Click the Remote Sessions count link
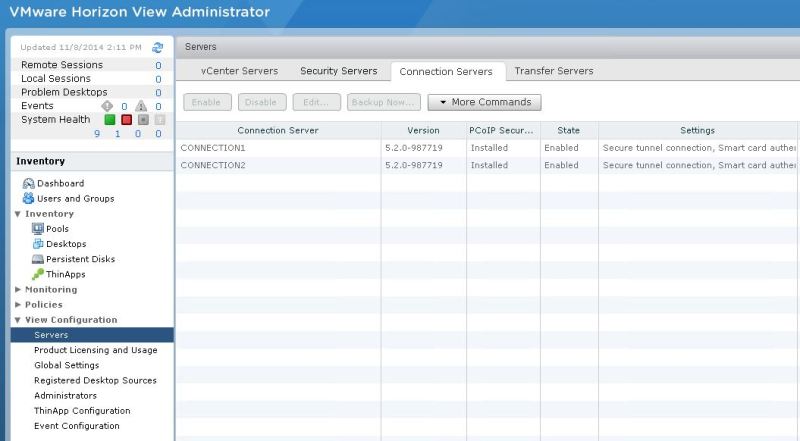This screenshot has height=441, width=800. tap(158, 65)
